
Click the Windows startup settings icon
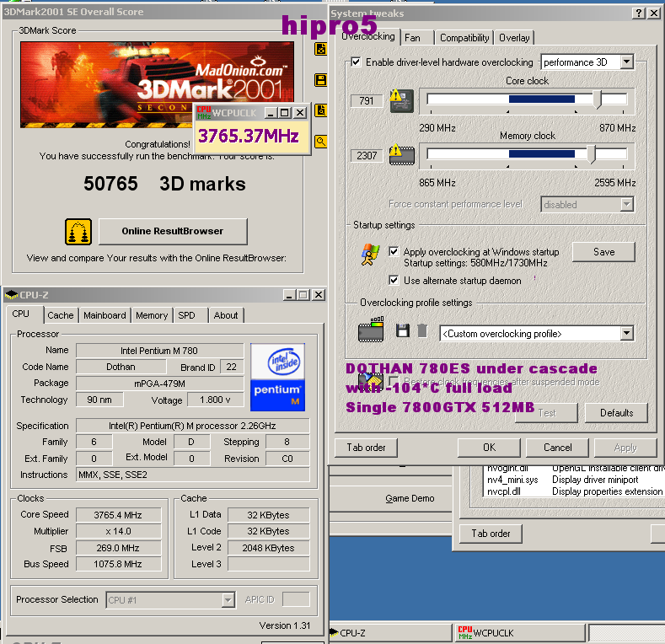(370, 255)
